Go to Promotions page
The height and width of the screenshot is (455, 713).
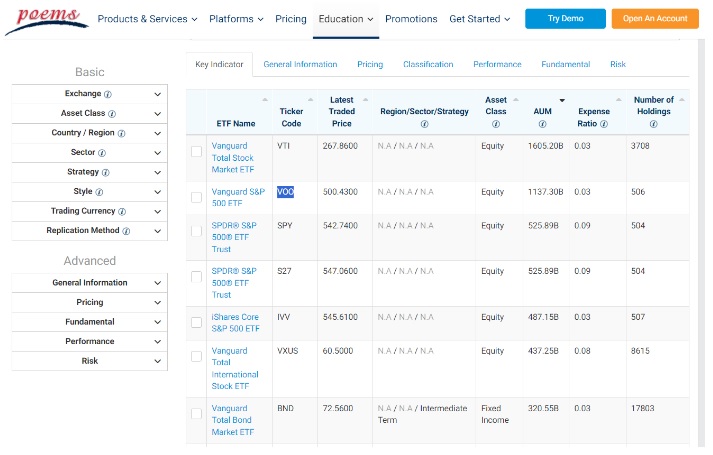coord(411,19)
